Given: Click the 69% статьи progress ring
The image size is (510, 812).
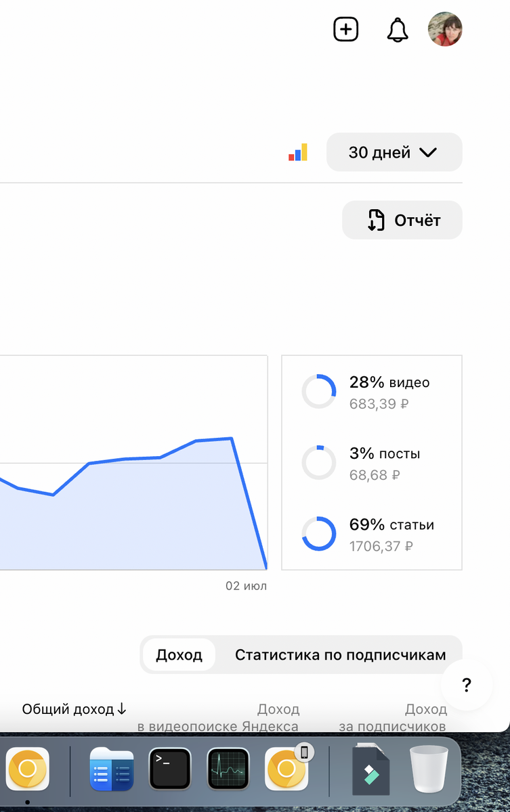Looking at the screenshot, I should pos(318,533).
